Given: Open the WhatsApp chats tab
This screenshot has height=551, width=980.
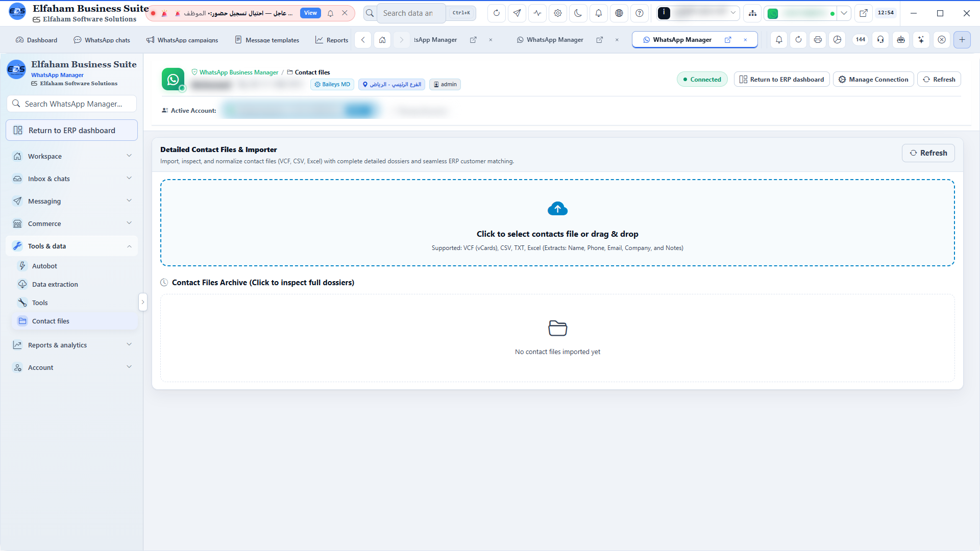Looking at the screenshot, I should pos(102,40).
